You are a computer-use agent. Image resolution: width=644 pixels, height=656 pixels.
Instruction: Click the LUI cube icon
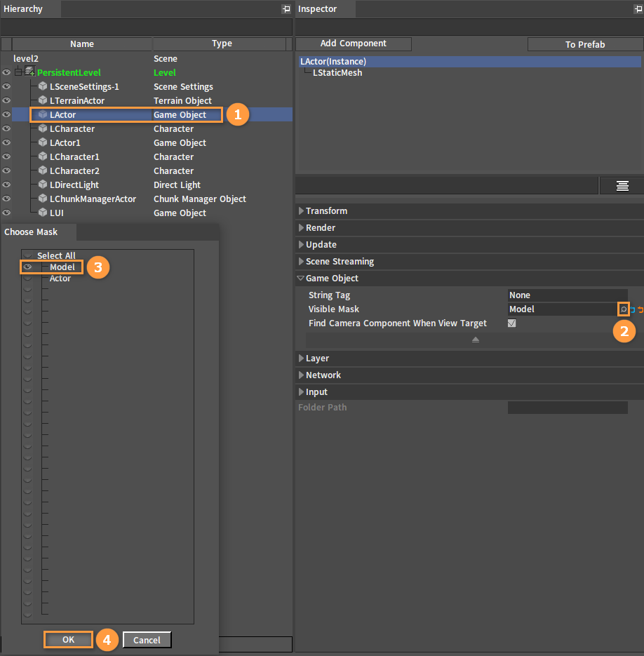click(43, 213)
